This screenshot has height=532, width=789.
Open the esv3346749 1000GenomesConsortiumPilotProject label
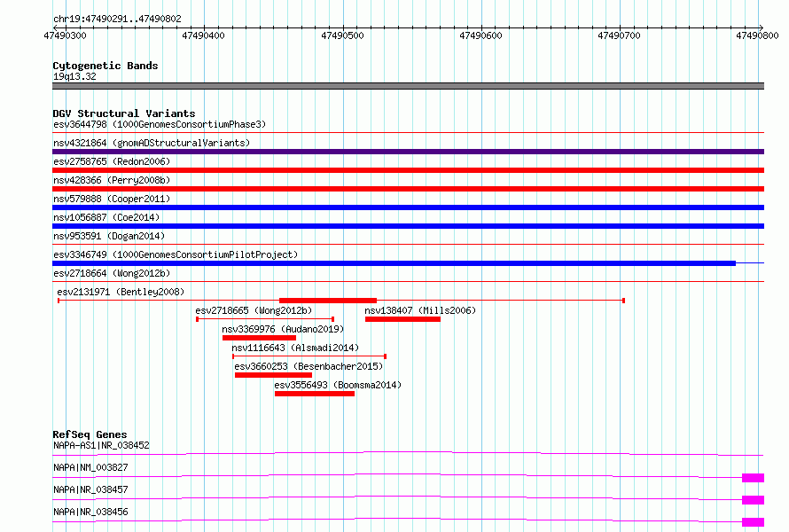pyautogui.click(x=176, y=254)
